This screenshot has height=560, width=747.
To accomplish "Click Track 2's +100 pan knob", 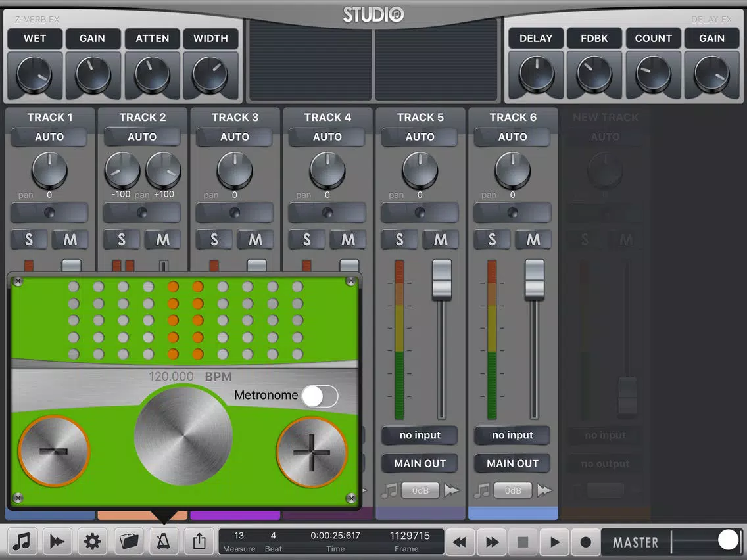I will pos(163,170).
